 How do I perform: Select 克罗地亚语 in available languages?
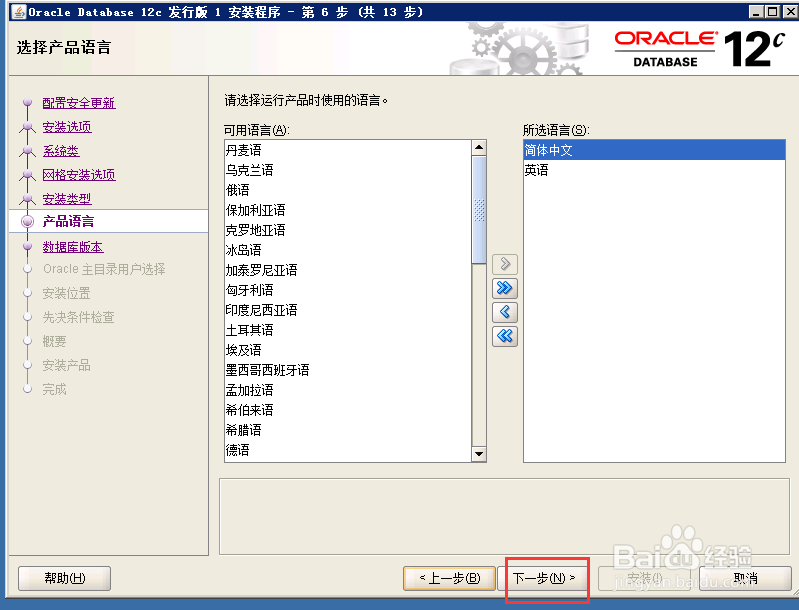348,230
